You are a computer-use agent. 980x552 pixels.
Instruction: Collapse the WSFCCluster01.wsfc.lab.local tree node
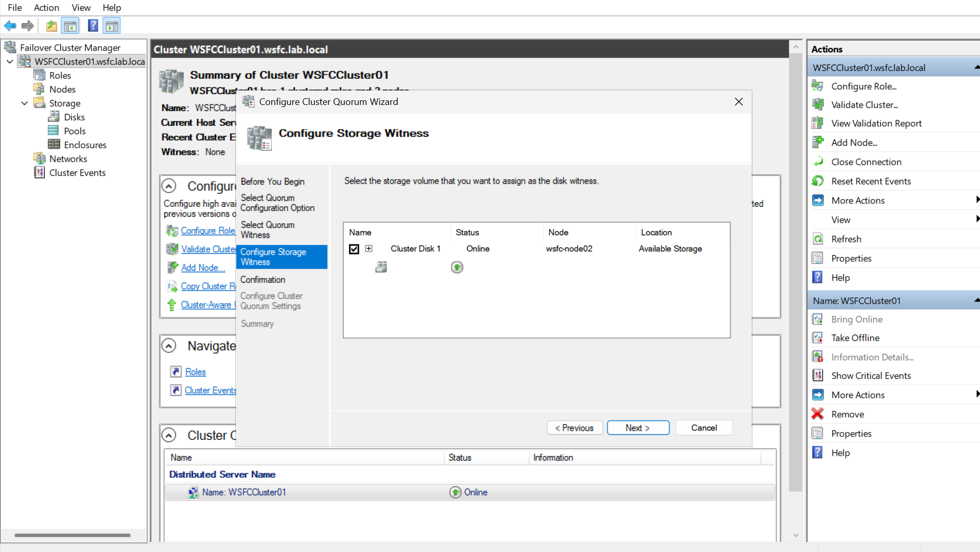pos(10,62)
